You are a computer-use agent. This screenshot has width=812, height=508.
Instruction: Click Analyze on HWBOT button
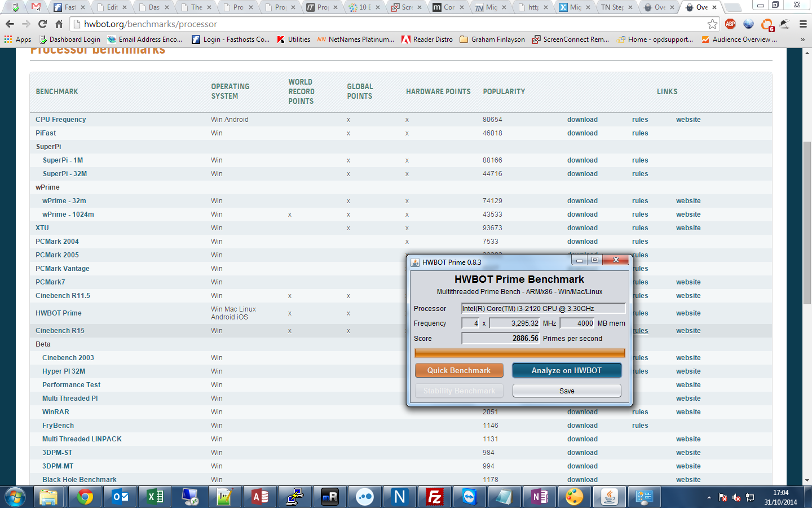567,370
